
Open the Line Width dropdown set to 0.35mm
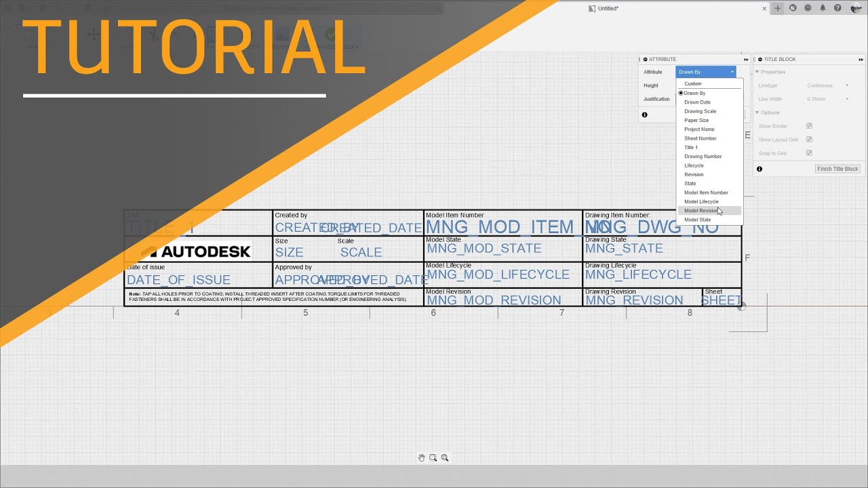[828, 99]
